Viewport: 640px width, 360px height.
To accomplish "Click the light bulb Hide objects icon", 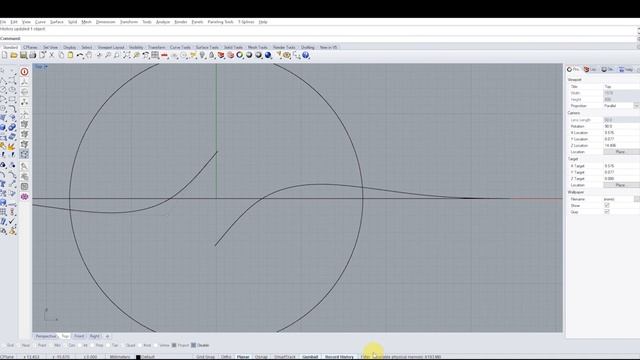I will [x=202, y=55].
